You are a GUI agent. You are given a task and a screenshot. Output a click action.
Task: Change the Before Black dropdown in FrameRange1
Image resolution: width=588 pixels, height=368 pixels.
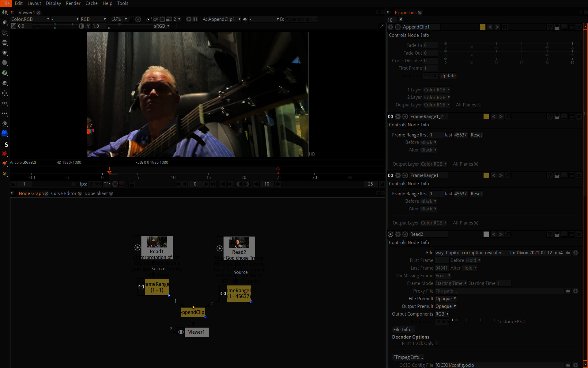pos(428,201)
